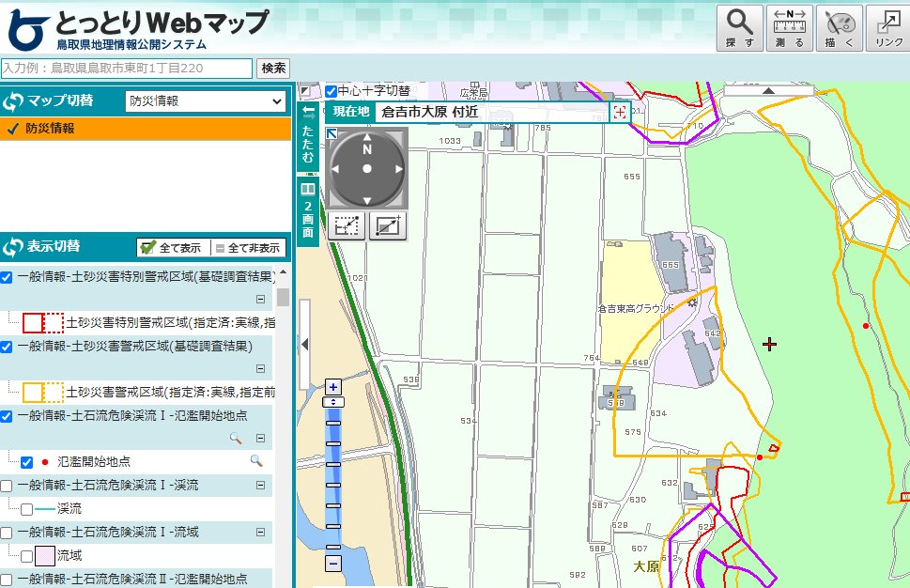Screen dimensions: 910x588
Task: Pan map north with compass arrow
Action: 367,137
